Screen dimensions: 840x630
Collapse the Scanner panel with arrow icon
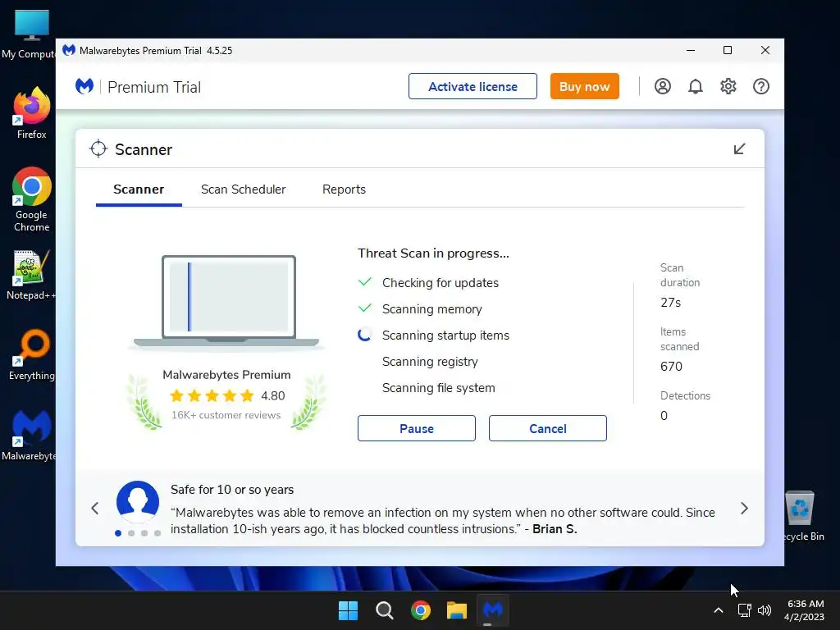point(739,149)
